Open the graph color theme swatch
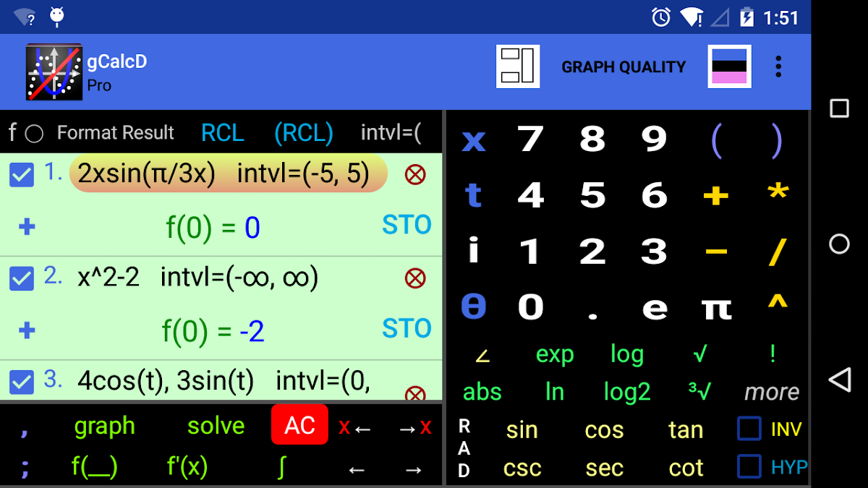The image size is (868, 488). pos(729,67)
